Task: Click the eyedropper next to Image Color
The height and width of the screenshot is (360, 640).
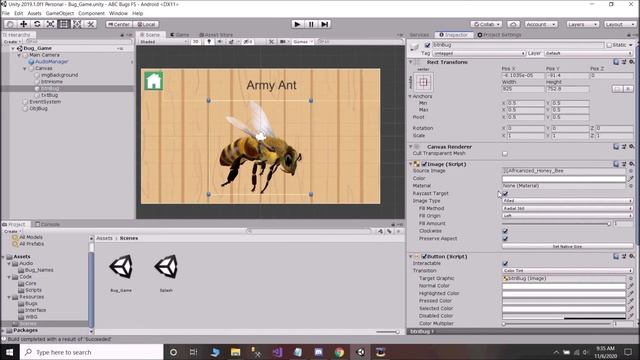Action: [x=631, y=178]
